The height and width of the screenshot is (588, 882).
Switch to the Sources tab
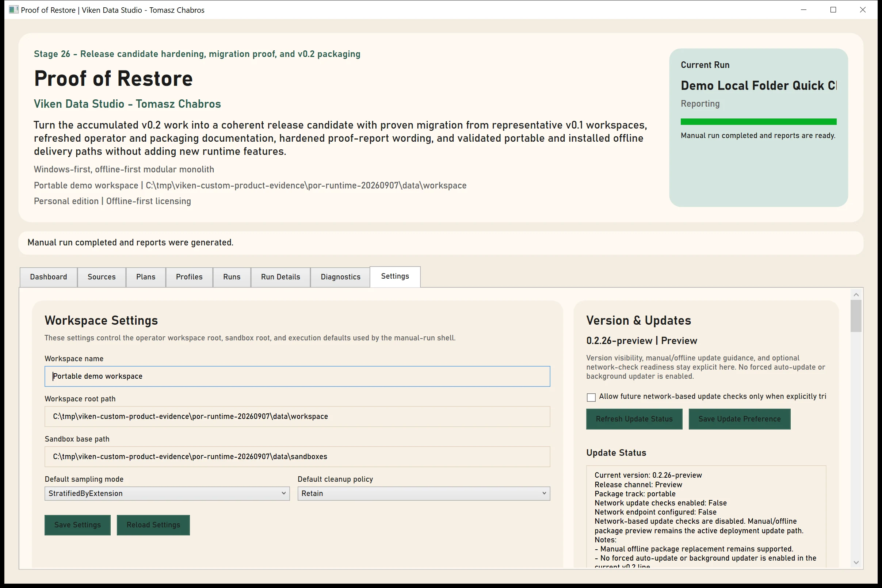pyautogui.click(x=102, y=277)
